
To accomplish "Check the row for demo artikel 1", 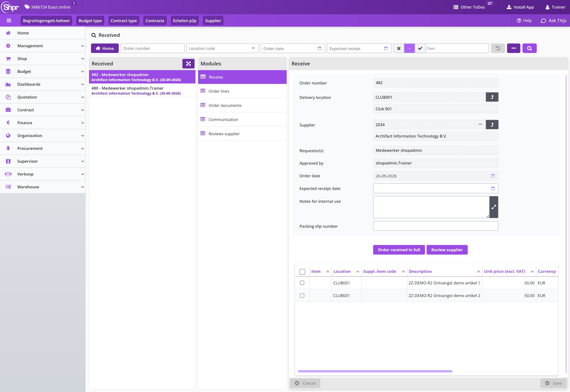I will click(x=302, y=283).
